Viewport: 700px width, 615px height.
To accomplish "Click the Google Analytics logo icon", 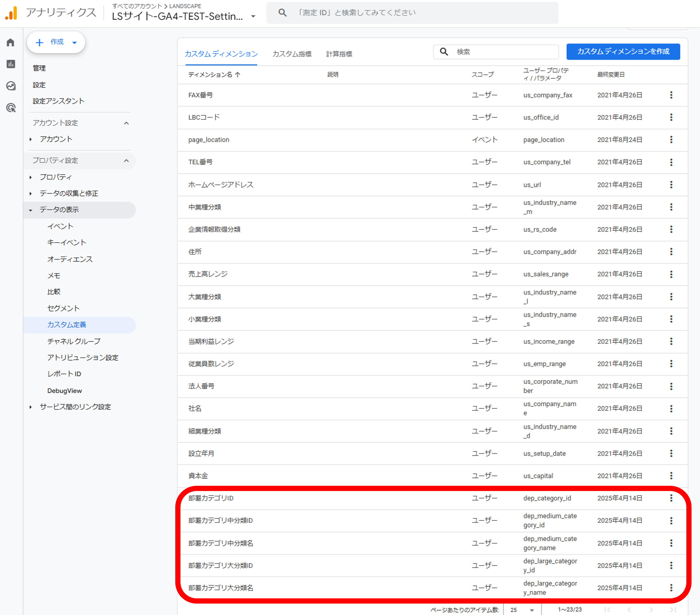I will coord(11,13).
